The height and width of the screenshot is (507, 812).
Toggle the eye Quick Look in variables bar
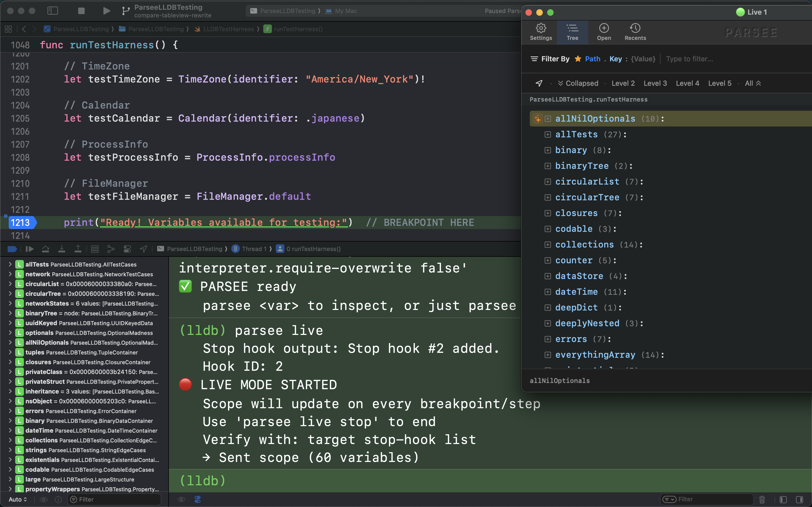coord(44,499)
